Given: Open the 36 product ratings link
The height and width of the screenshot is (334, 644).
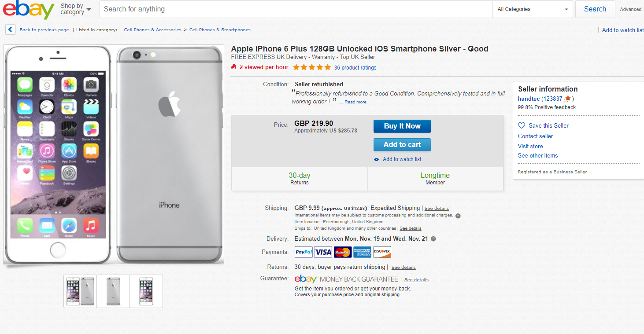Looking at the screenshot, I should [355, 68].
